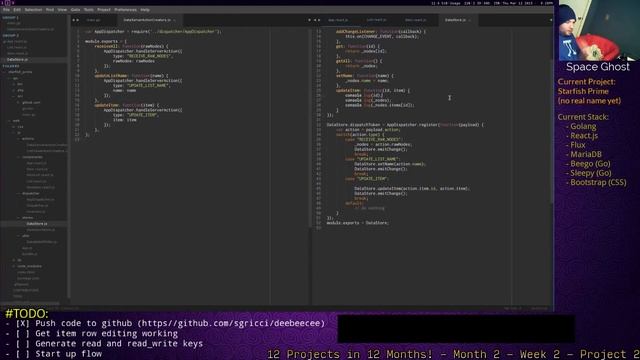Expand the node_modules folder arrow
Image resolution: width=640 pixels, height=360 pixels.
pos(14,266)
